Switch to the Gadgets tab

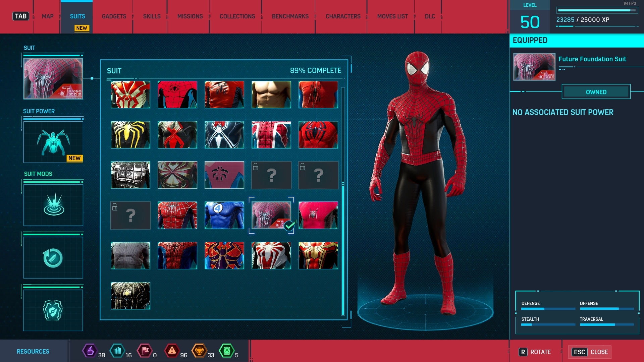[114, 16]
